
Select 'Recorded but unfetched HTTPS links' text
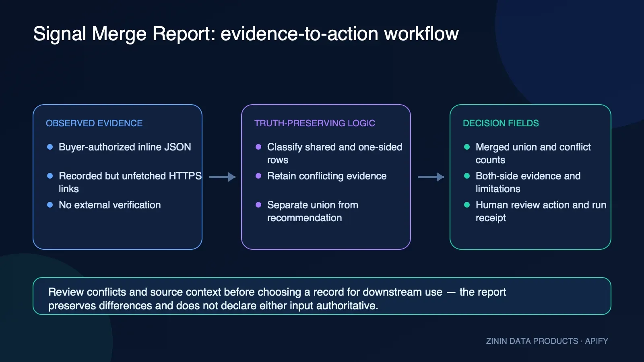[130, 182]
